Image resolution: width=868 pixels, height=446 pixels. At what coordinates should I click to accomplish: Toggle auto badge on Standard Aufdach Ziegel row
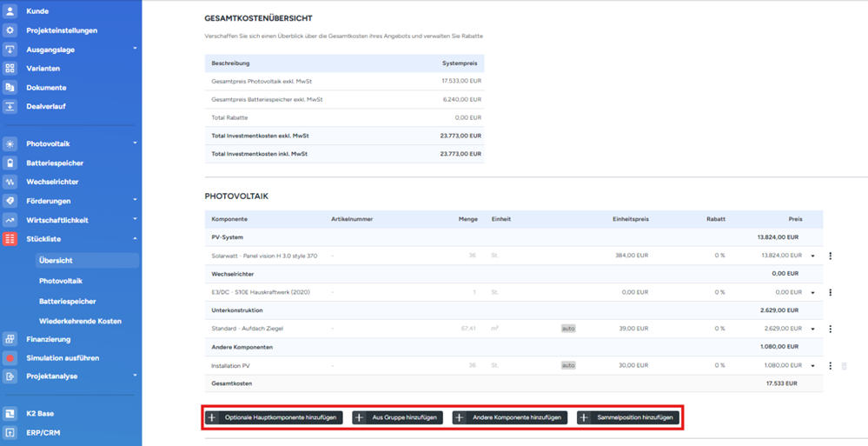pyautogui.click(x=568, y=329)
